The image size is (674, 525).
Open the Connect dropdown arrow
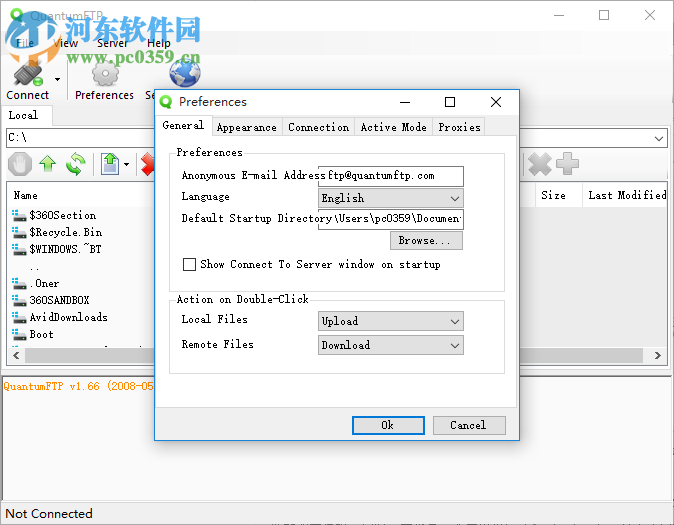57,79
